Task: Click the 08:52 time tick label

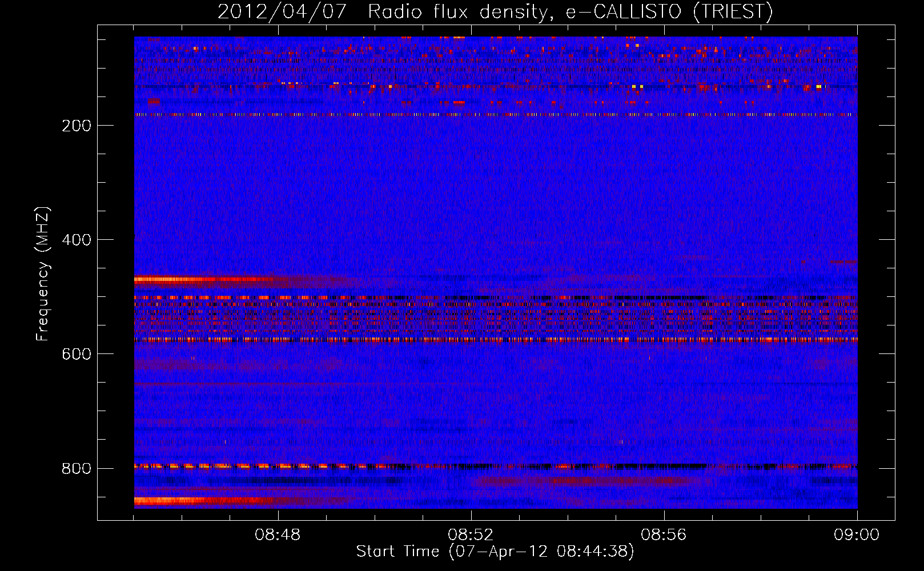Action: click(x=471, y=535)
